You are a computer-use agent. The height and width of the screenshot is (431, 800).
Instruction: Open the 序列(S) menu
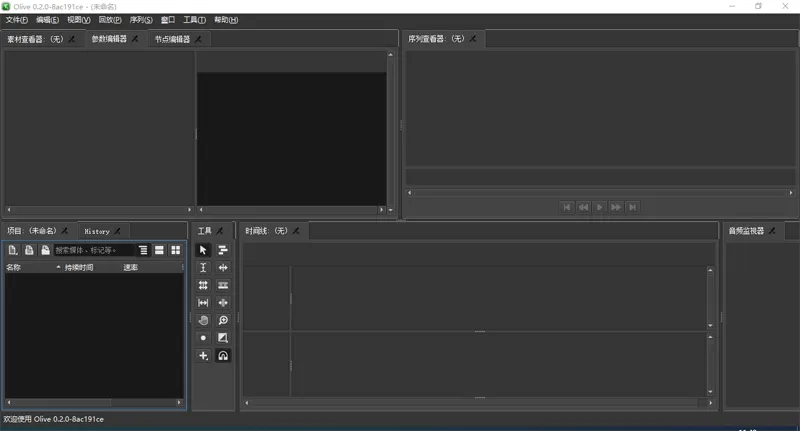pyautogui.click(x=142, y=20)
